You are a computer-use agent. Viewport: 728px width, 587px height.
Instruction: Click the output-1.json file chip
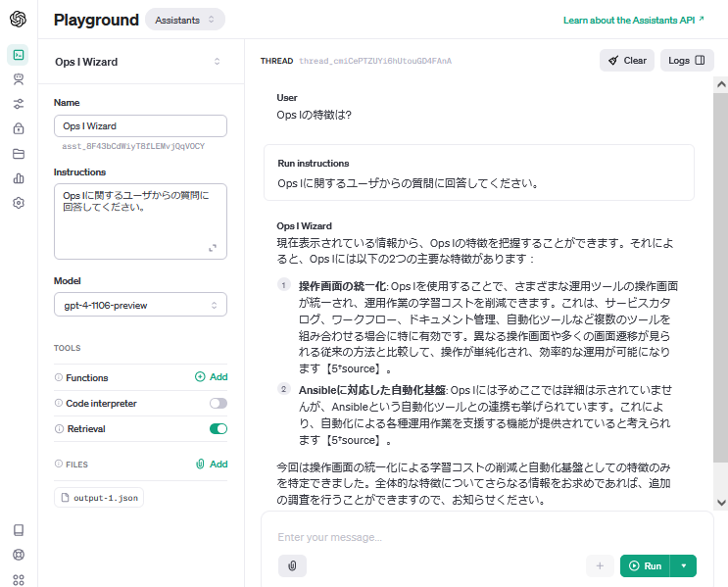point(98,498)
